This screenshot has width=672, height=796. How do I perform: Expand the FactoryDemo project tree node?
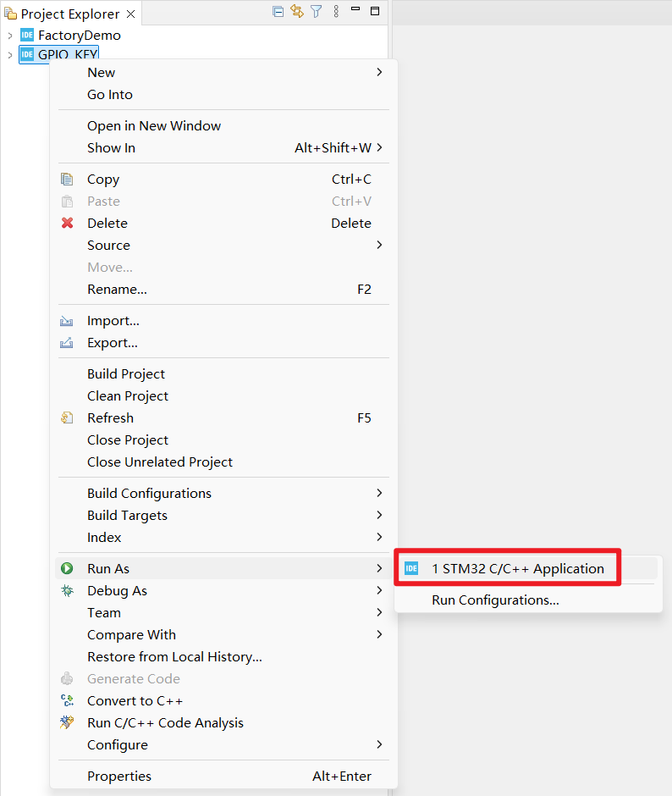pos(10,36)
